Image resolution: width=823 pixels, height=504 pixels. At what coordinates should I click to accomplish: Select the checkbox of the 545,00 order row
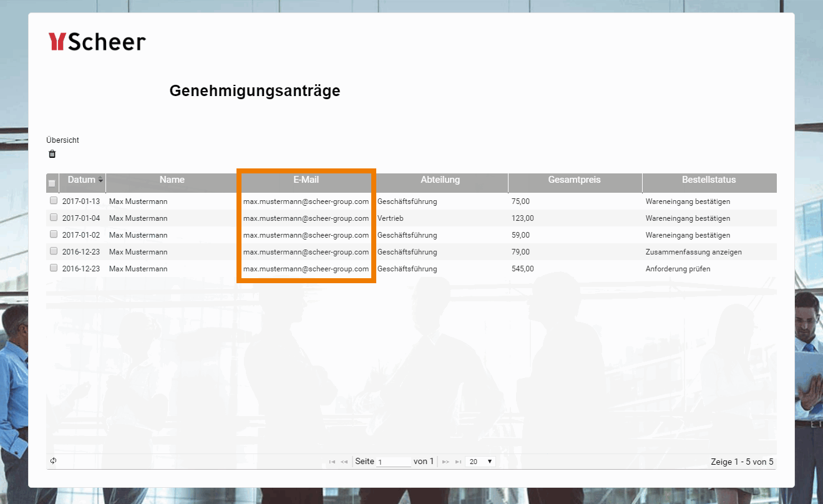pos(53,268)
